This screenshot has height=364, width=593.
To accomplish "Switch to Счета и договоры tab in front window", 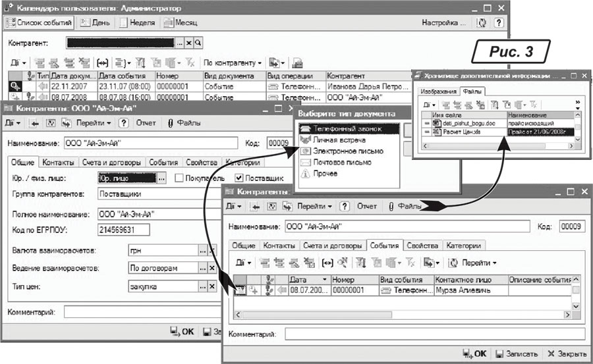I will click(x=333, y=245).
